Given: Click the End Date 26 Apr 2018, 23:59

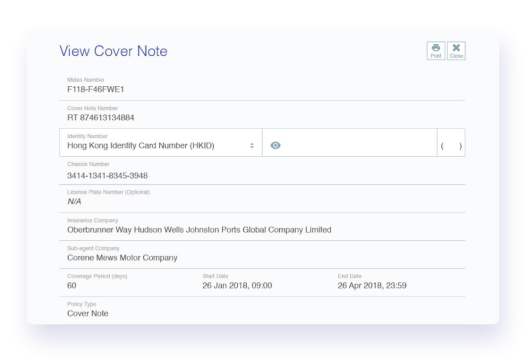Looking at the screenshot, I should tap(372, 286).
